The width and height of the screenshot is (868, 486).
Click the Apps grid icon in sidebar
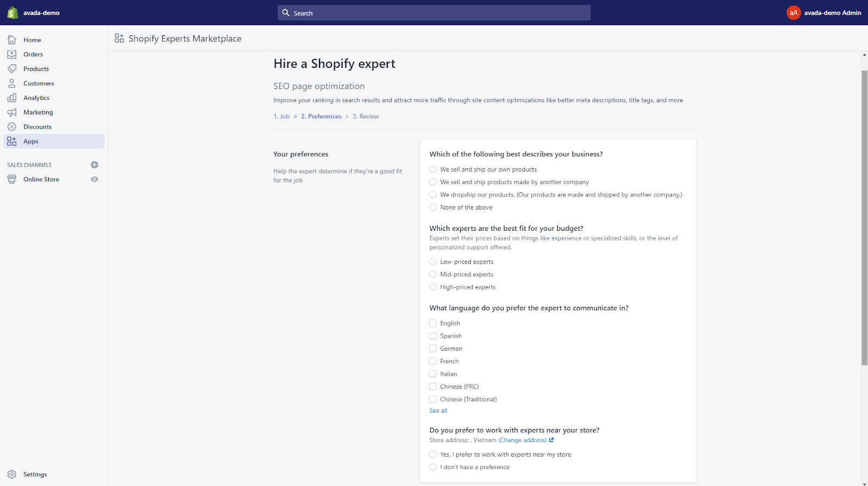(x=12, y=141)
